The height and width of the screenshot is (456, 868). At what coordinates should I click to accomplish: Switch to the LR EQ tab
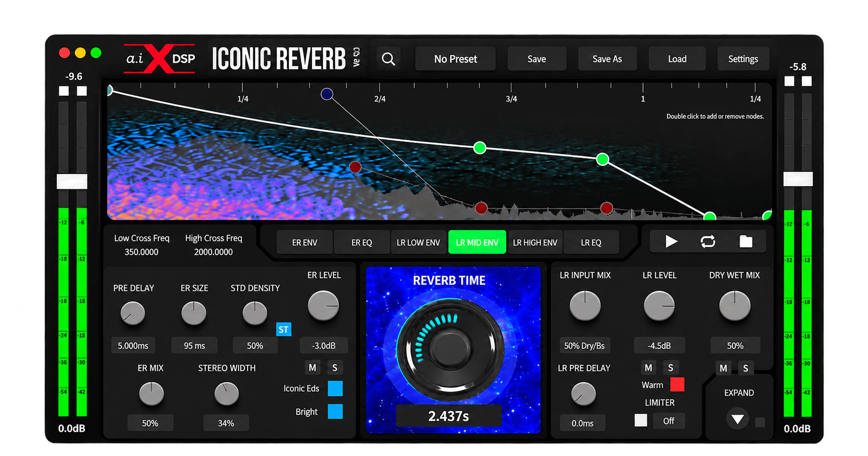(x=591, y=242)
